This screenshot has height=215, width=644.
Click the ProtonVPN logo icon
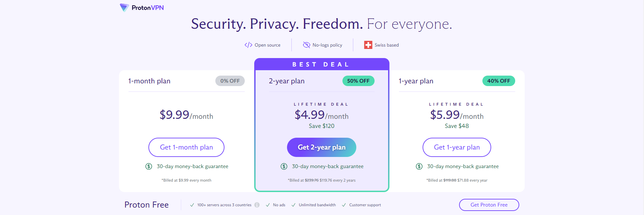[124, 7]
